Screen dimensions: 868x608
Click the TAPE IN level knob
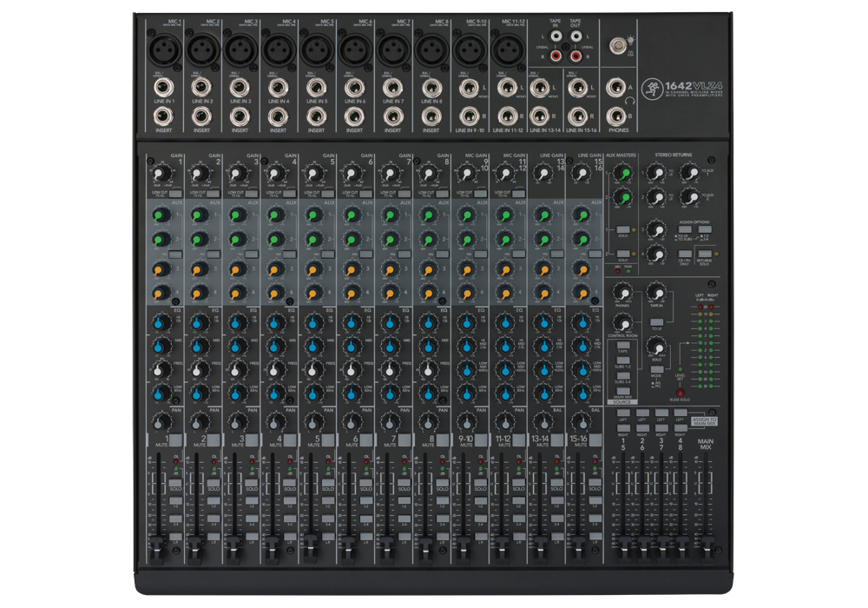(656, 292)
